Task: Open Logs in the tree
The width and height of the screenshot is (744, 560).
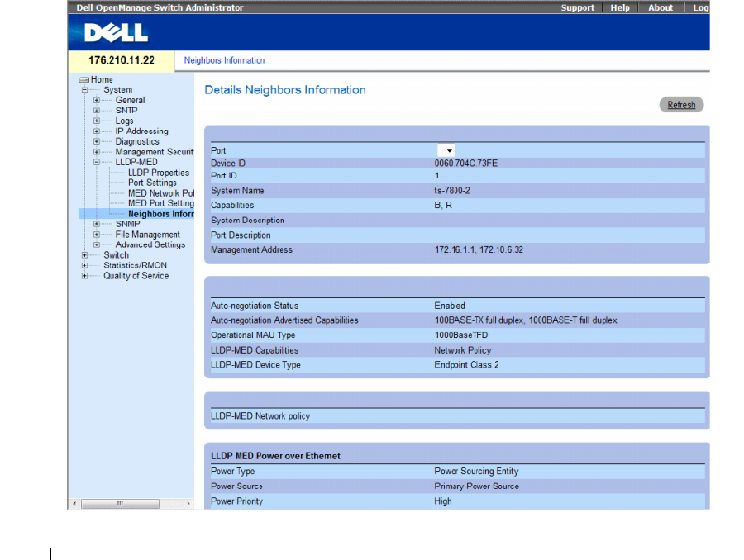Action: tap(124, 121)
